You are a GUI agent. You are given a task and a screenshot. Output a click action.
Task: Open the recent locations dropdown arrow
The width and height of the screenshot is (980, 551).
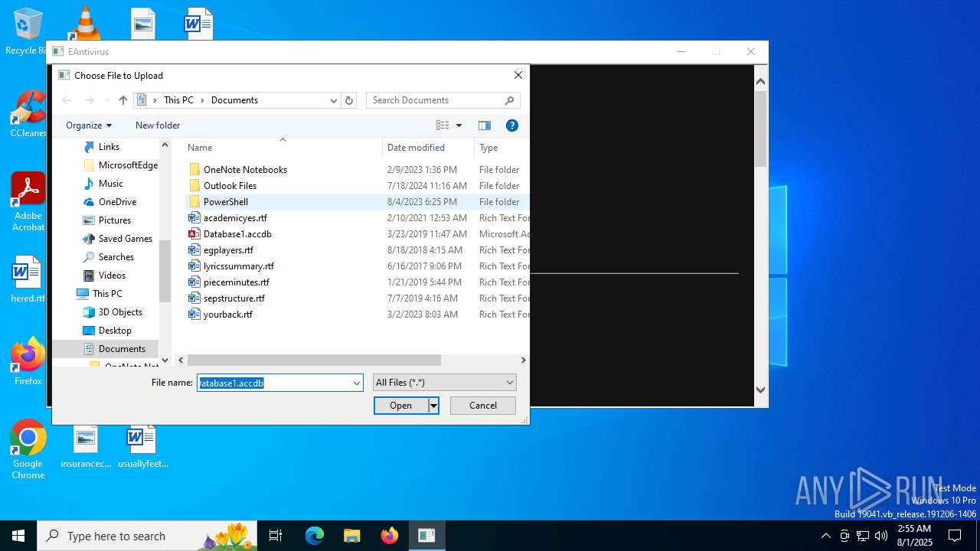(x=106, y=100)
